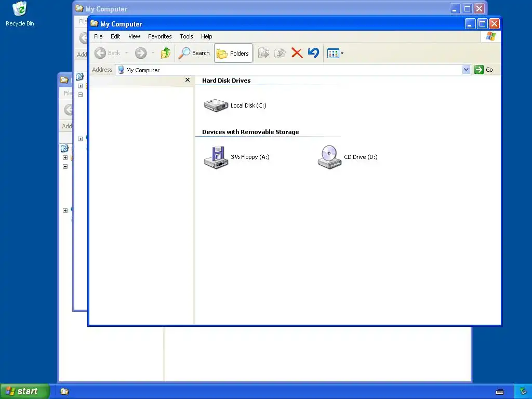Image resolution: width=532 pixels, height=399 pixels.
Task: Close the middle My Computer window
Action: tap(479, 8)
